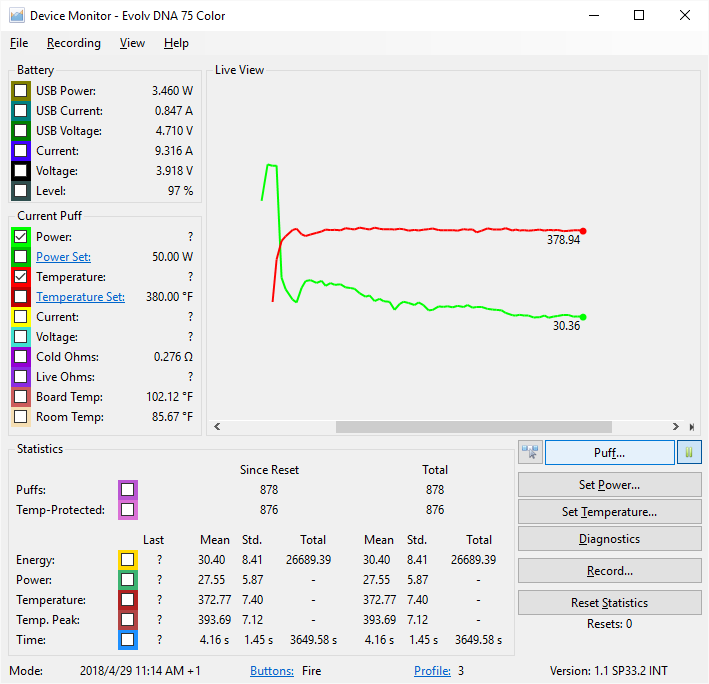Enable Puffs statistics checkbox
This screenshot has width=709, height=684.
pos(128,490)
